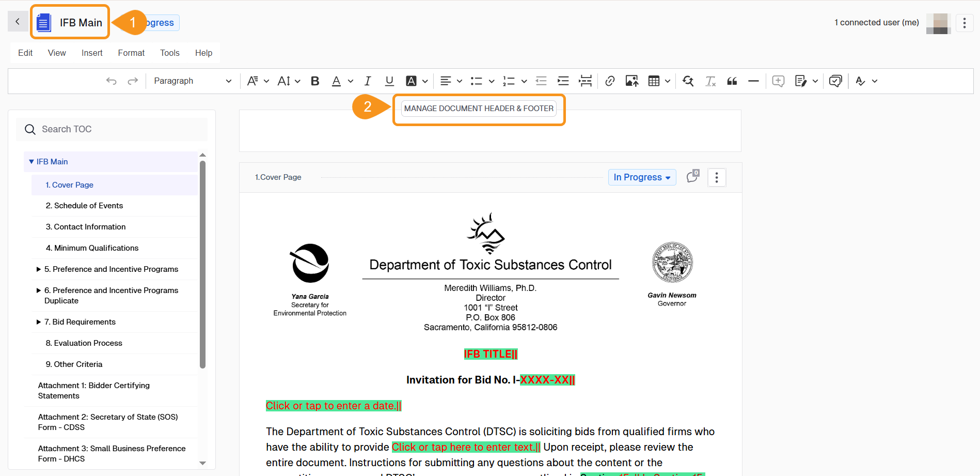
Task: Insert a horizontal line
Action: pos(753,81)
